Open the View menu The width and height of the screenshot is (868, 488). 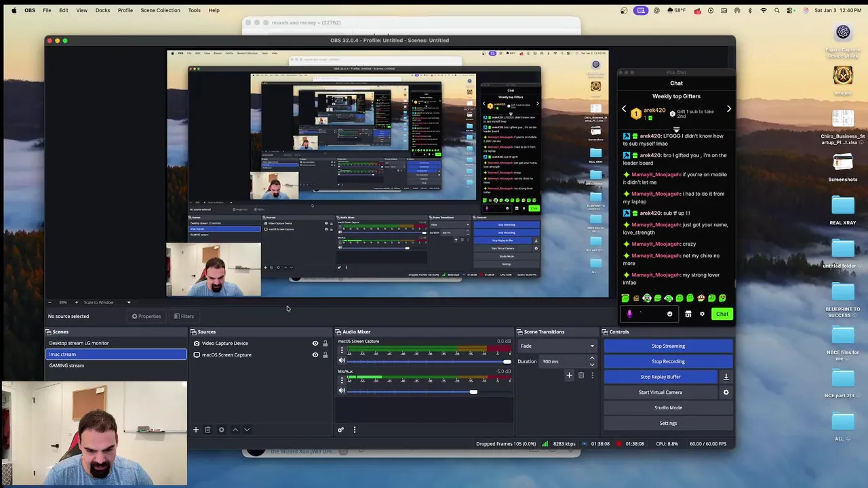click(81, 10)
